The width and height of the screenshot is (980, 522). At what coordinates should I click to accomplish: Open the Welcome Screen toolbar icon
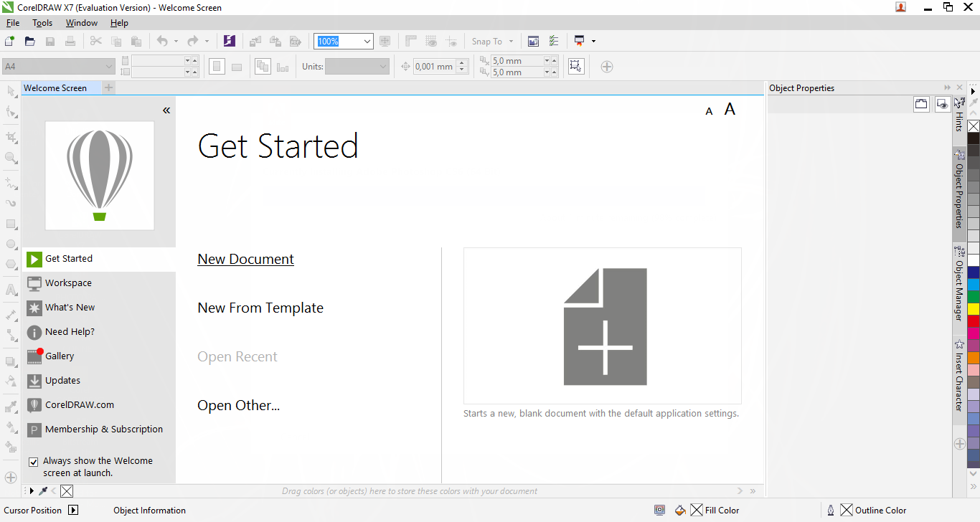tap(533, 41)
